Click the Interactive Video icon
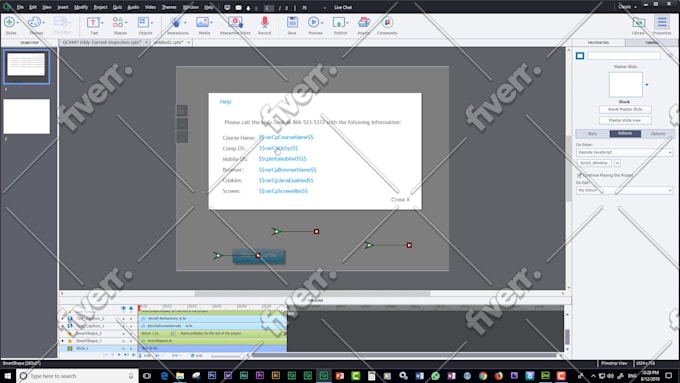The width and height of the screenshot is (680, 383). pos(235,22)
